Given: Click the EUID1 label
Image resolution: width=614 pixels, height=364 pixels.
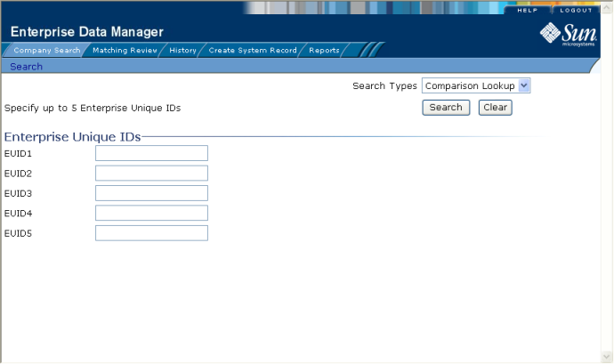Looking at the screenshot, I should (x=18, y=154).
